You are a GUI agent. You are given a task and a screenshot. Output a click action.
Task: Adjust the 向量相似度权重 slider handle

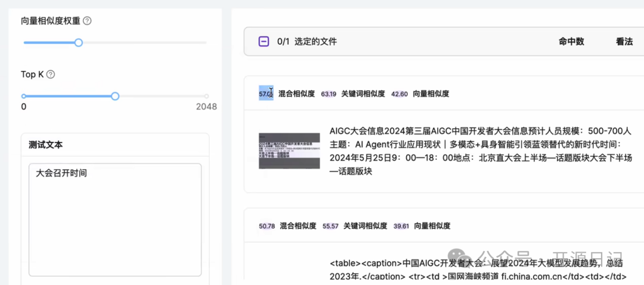click(79, 42)
